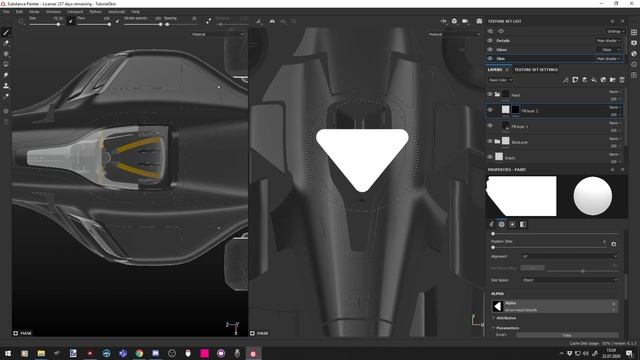Screen dimensions: 640x360
Task: Click the camera screenshot icon in viewport toolbar
Action: [479, 21]
